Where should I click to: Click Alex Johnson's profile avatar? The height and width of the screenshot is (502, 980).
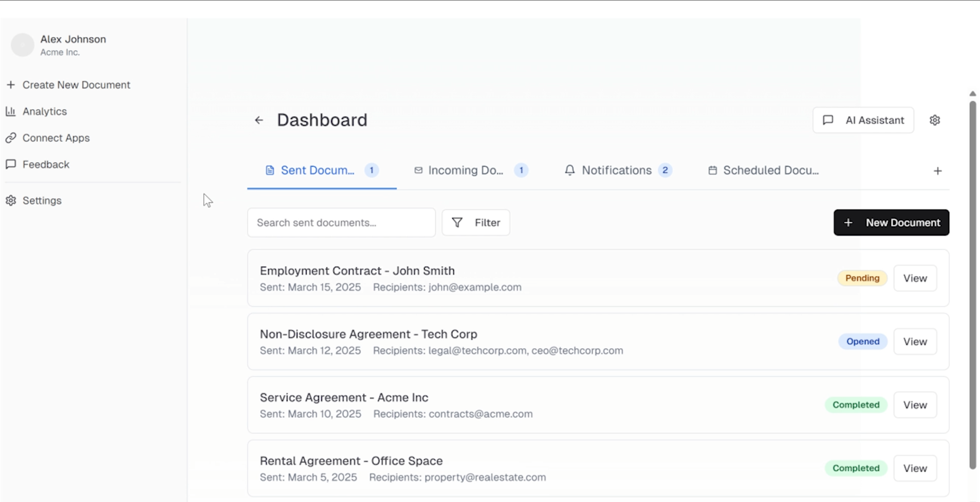(23, 45)
